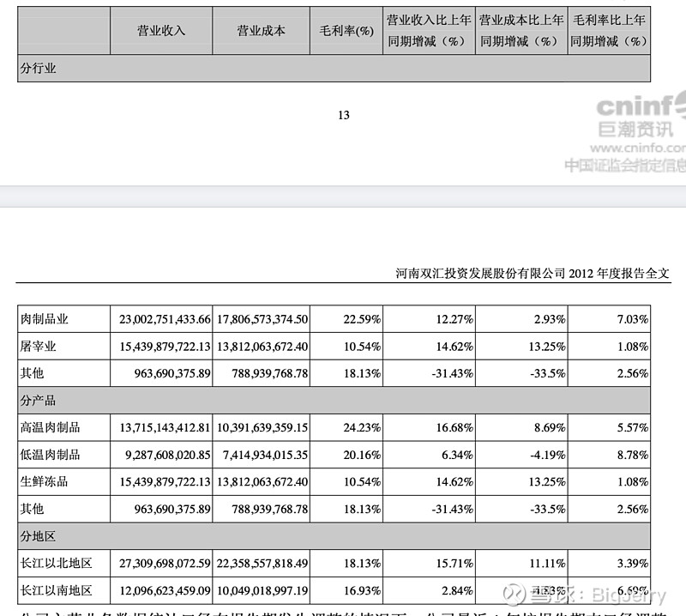Click 13,812,063,672.40 in the 生鲜冻品 row
The image size is (686, 616).
pos(262,481)
